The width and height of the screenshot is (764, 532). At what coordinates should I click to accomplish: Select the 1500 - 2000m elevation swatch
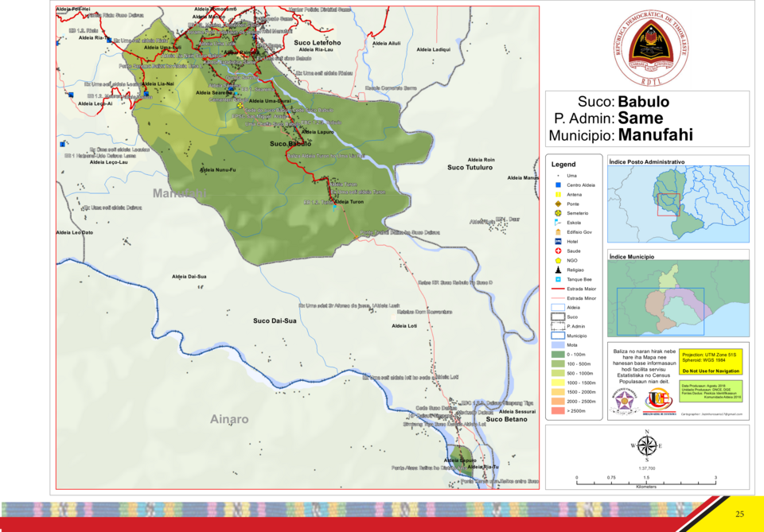point(558,392)
